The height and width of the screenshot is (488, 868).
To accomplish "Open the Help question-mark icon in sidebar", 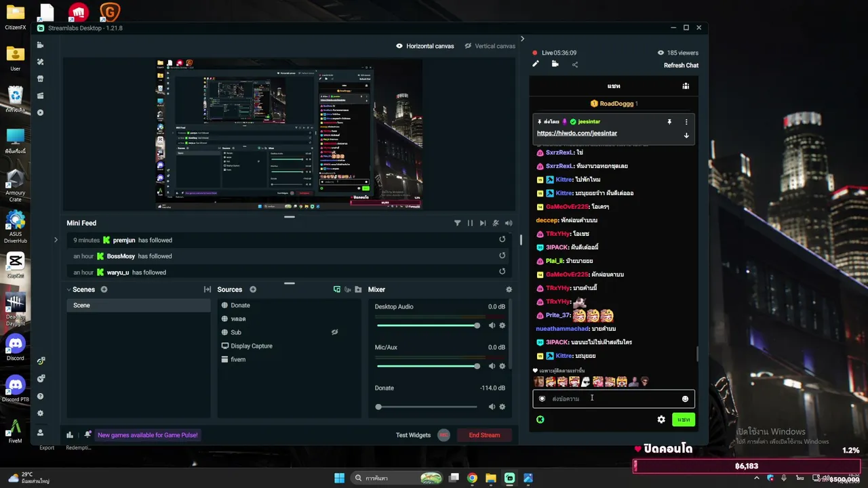I will pos(40,396).
